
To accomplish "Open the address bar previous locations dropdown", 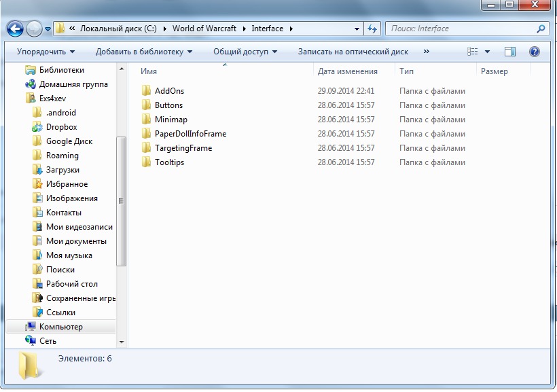I will (x=357, y=29).
